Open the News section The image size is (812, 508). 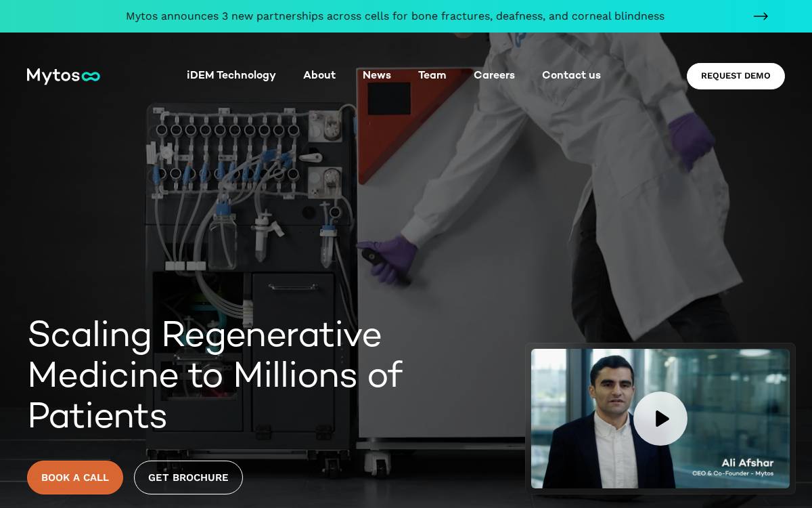pyautogui.click(x=377, y=75)
